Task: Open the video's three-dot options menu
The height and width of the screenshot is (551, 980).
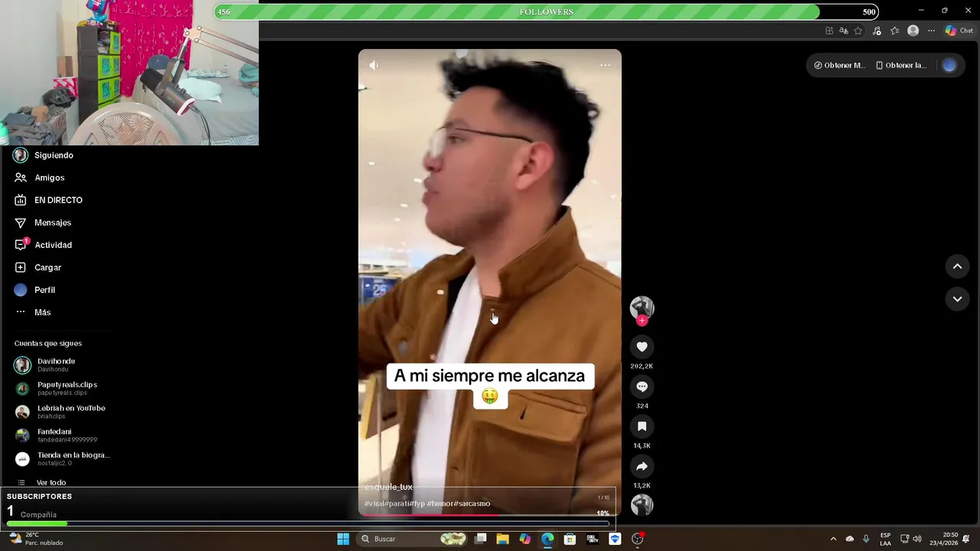Action: (605, 65)
